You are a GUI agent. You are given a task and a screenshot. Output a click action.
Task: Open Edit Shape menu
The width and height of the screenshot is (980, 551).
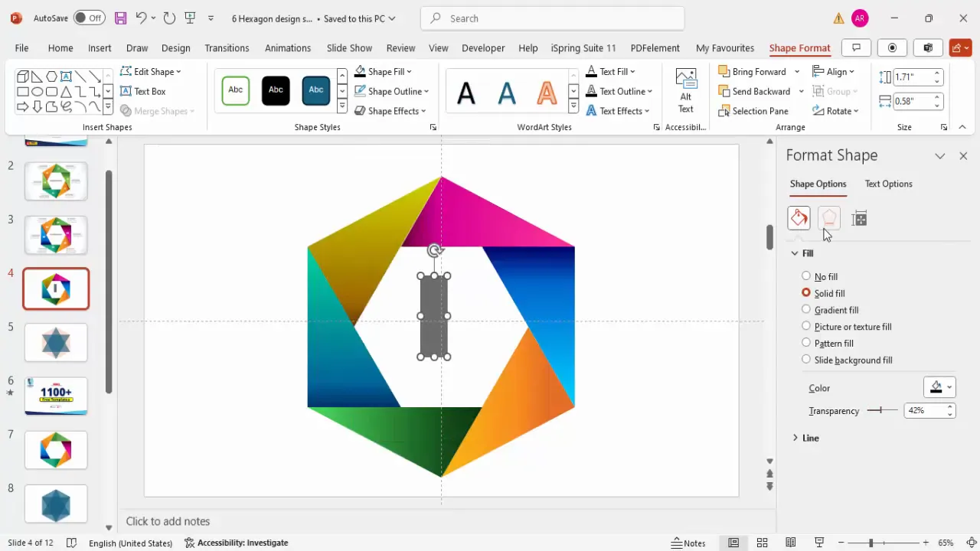[151, 71]
